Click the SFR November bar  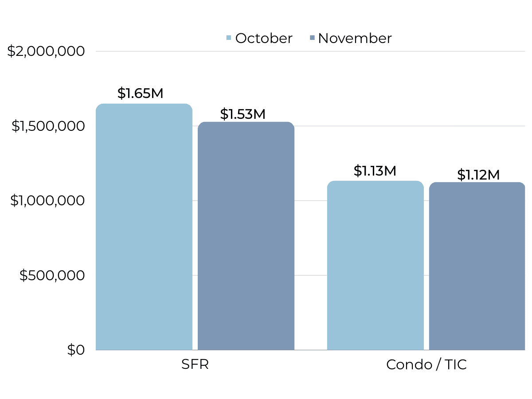(x=246, y=235)
